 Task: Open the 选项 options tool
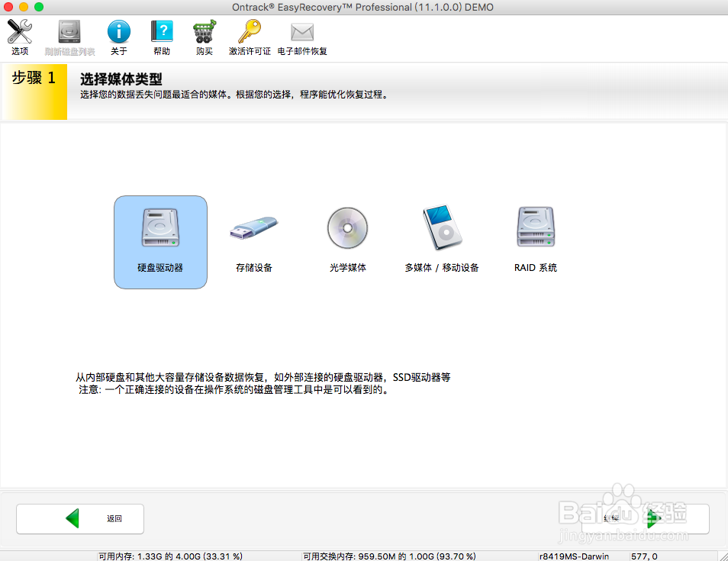click(20, 37)
